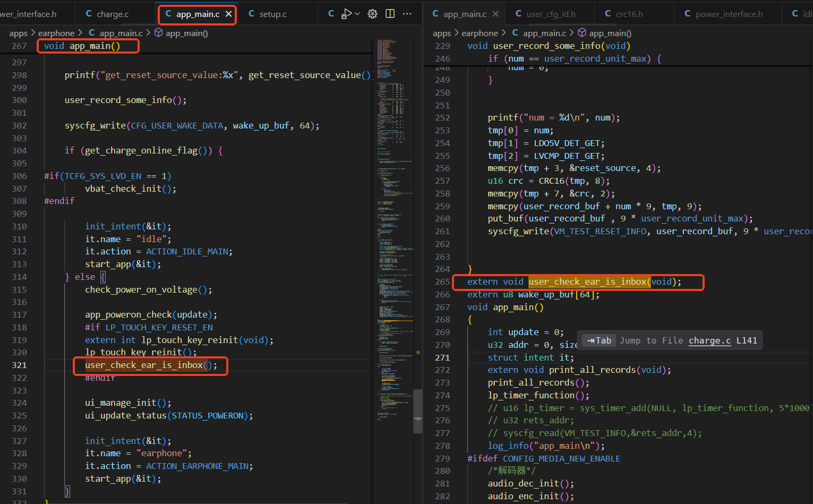Click sticky header 'void user_record_some_info(void)'

(549, 46)
